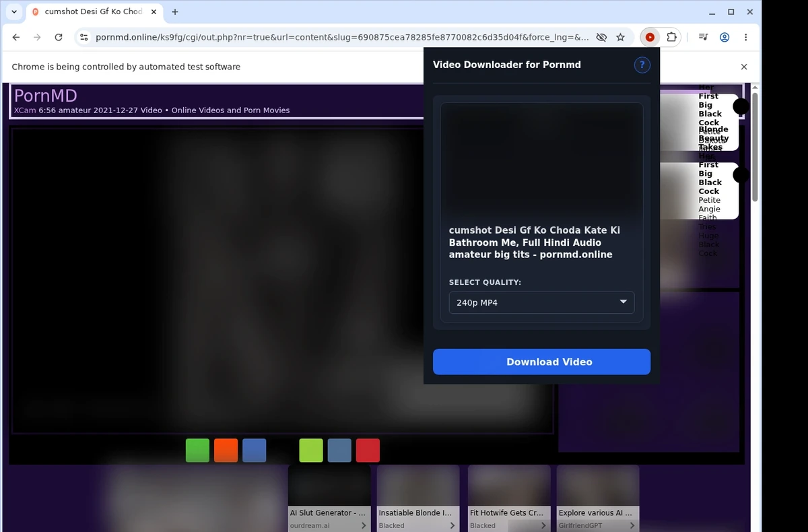Click the steel blue share square
808x532 pixels.
coord(339,451)
